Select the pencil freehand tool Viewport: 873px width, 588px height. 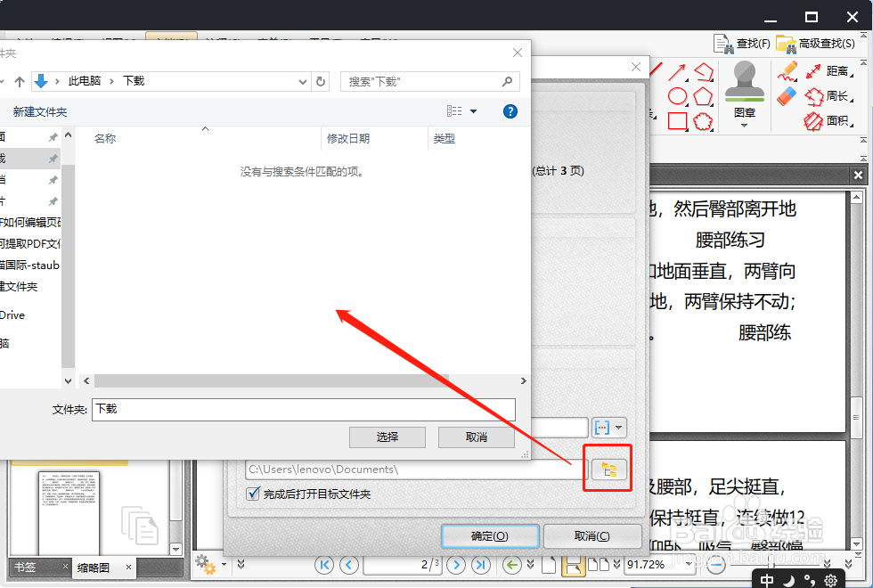coord(787,71)
